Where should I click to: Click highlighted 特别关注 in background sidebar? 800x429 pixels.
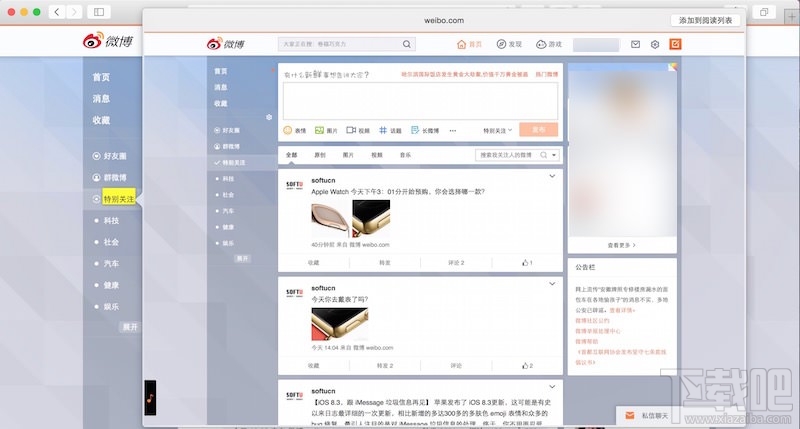click(119, 199)
